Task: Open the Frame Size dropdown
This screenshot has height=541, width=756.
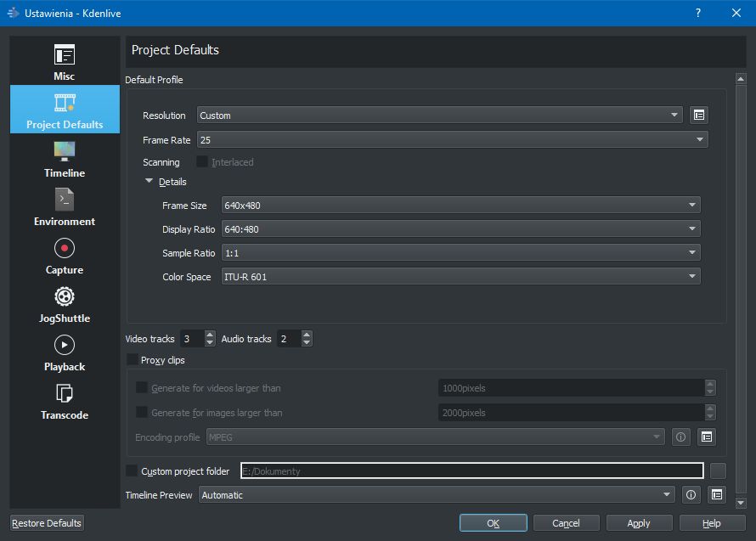Action: click(460, 205)
